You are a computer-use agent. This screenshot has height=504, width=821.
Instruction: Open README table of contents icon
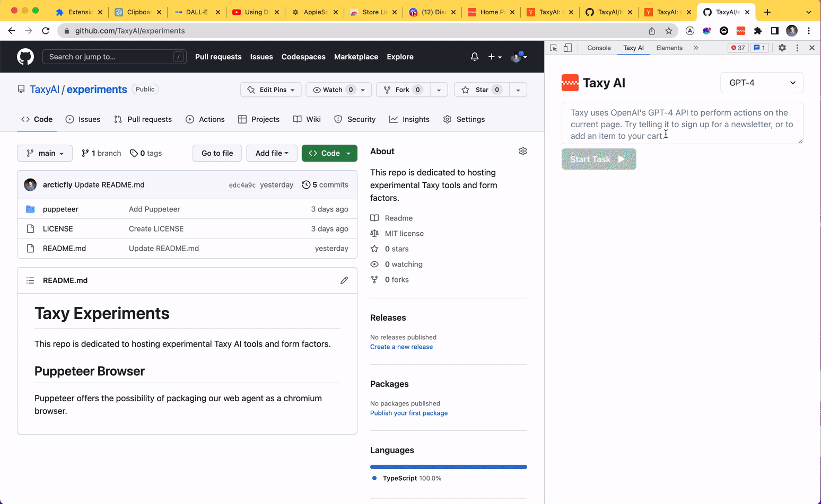click(30, 280)
